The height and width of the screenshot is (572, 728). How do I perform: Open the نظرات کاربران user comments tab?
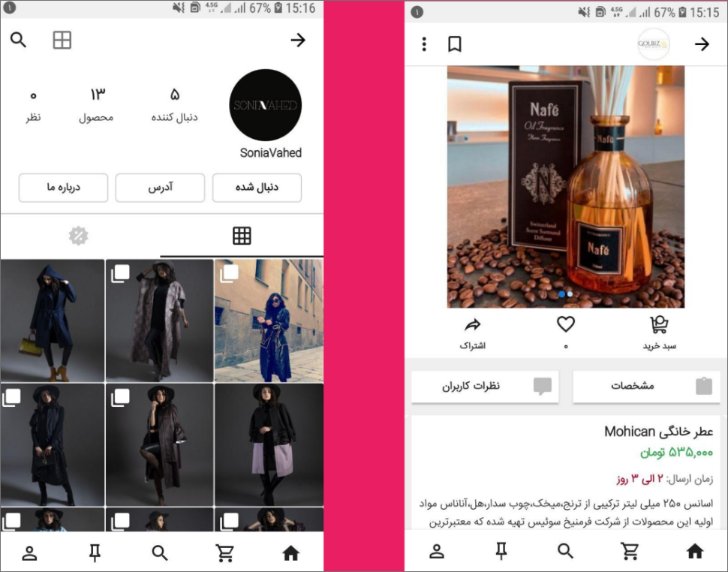click(485, 387)
